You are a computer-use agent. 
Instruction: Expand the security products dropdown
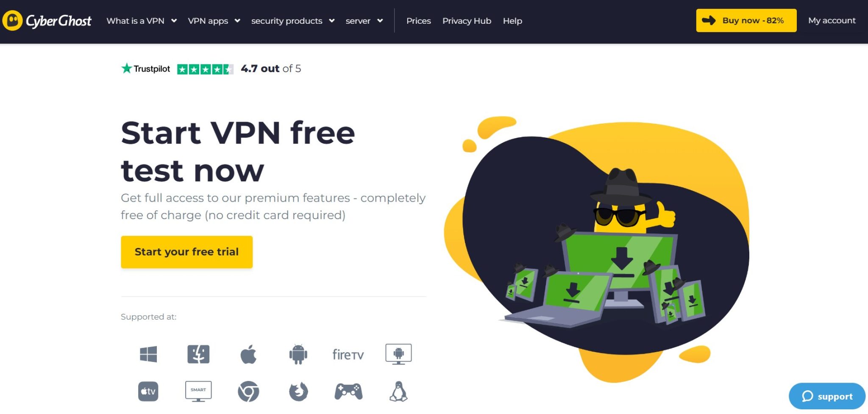(293, 21)
